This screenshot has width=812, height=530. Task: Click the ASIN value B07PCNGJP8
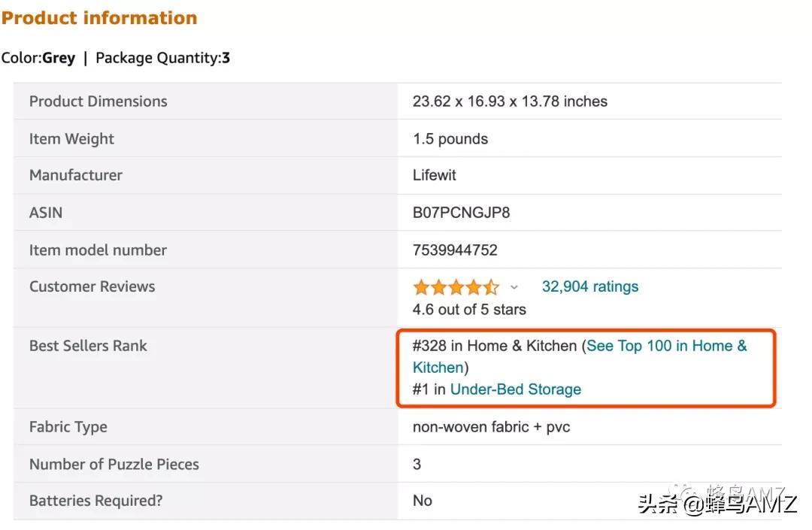[x=461, y=213]
